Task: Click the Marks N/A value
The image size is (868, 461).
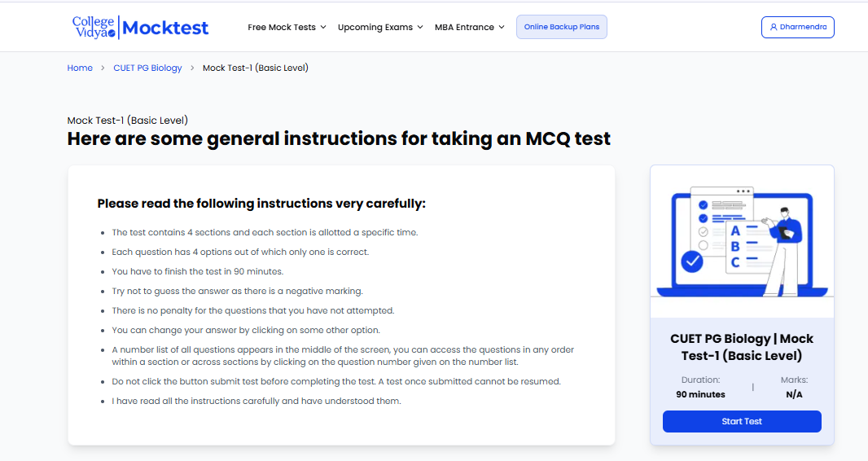Action: coord(794,394)
